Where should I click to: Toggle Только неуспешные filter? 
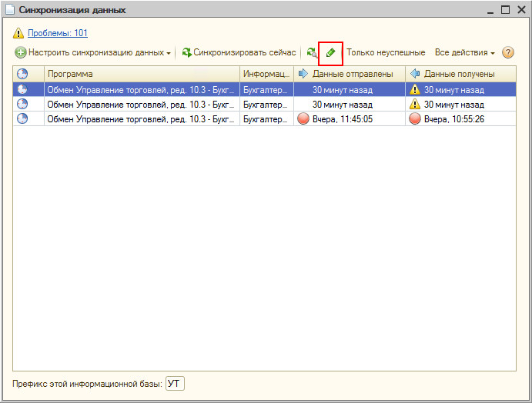(x=386, y=52)
